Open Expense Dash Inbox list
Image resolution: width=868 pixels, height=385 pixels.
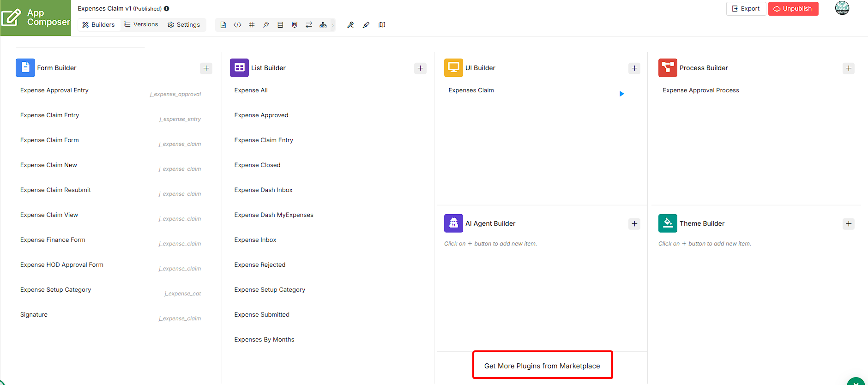click(x=263, y=190)
